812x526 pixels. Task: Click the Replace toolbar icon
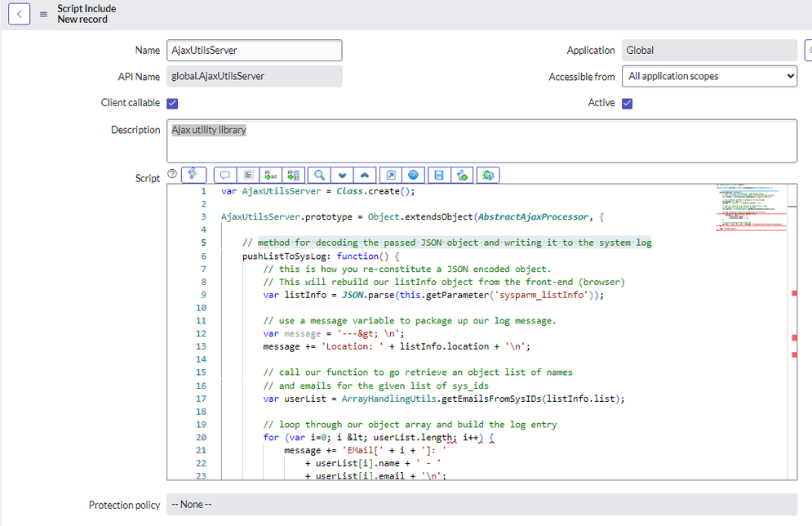[271, 175]
